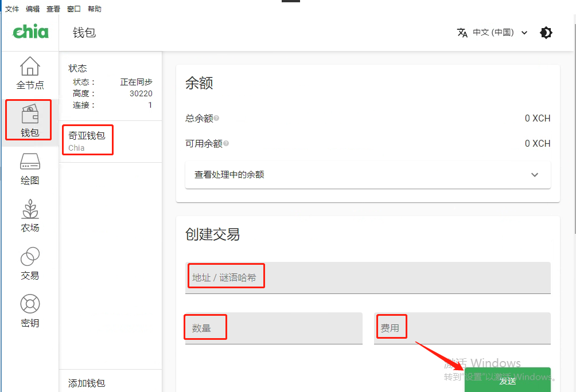Open the 中文 (中国) language dropdown
The height and width of the screenshot is (392, 576).
pyautogui.click(x=495, y=33)
